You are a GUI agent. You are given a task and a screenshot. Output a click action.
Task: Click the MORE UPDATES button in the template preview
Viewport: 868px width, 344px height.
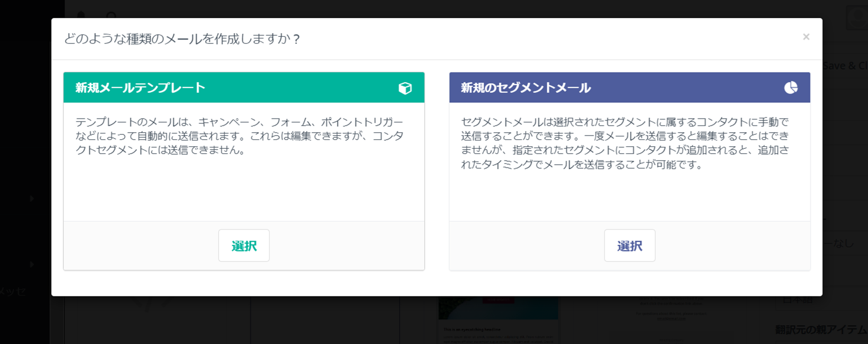tap(498, 299)
